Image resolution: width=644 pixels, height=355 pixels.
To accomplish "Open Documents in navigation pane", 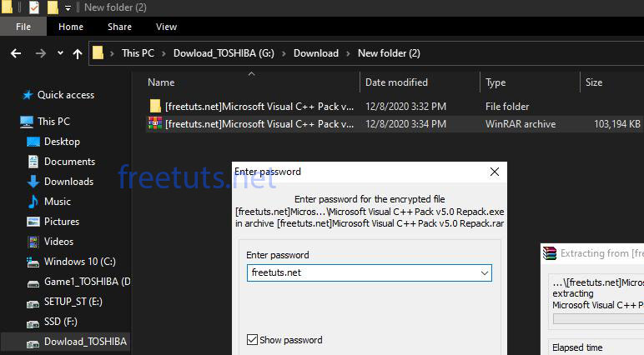I will click(69, 162).
